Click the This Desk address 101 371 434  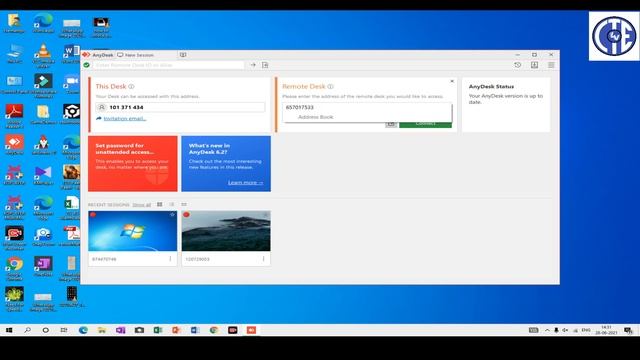point(180,107)
